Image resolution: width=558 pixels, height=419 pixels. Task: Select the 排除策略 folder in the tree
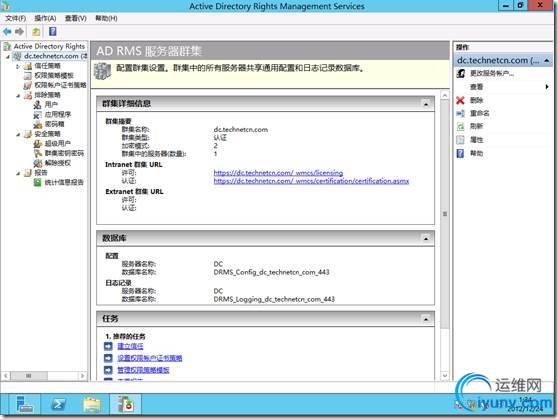coord(47,95)
